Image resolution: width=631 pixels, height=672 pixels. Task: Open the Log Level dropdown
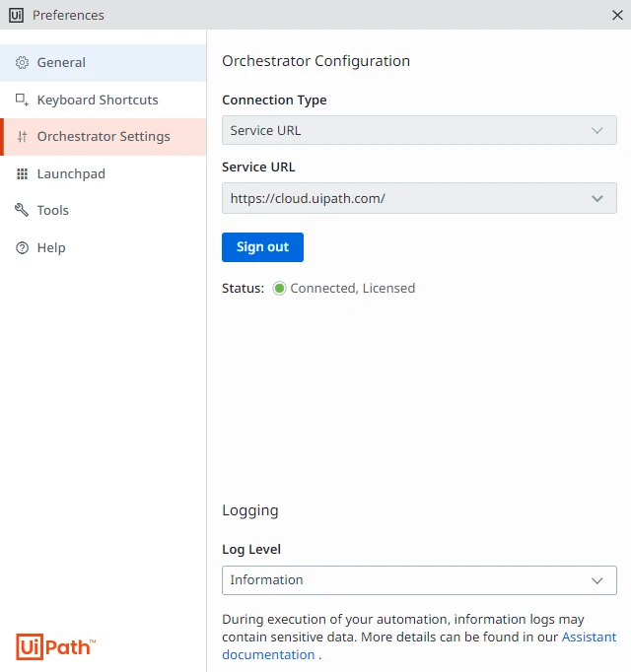click(419, 580)
